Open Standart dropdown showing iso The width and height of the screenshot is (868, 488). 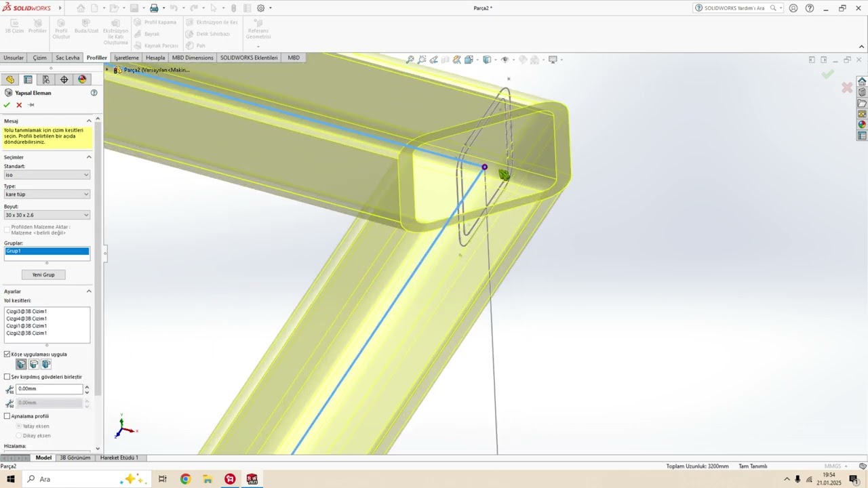(x=47, y=175)
